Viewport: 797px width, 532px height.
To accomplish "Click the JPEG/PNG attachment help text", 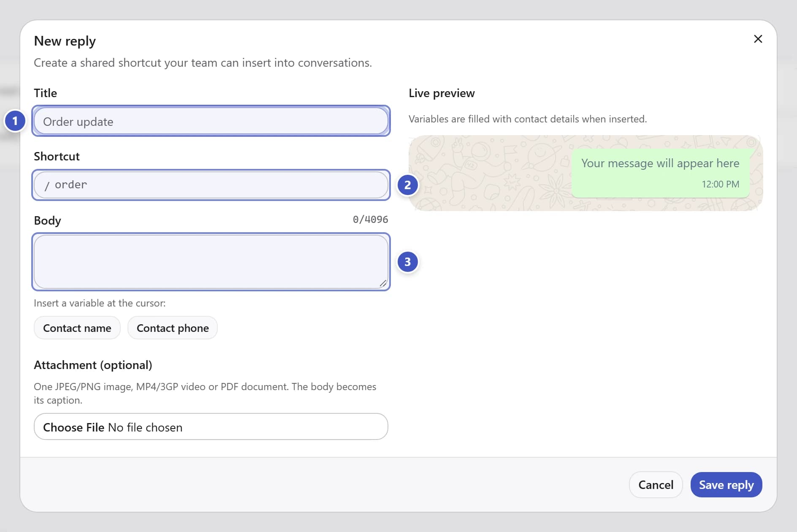I will point(205,393).
